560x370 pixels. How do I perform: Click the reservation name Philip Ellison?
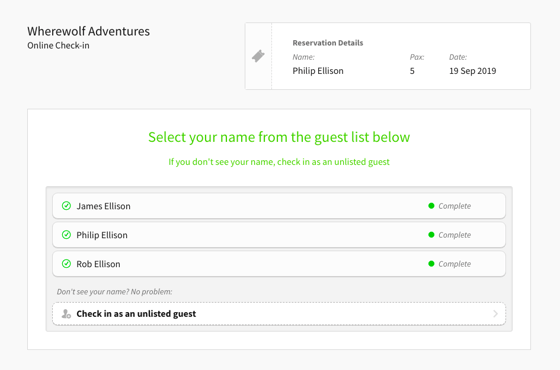click(x=318, y=71)
